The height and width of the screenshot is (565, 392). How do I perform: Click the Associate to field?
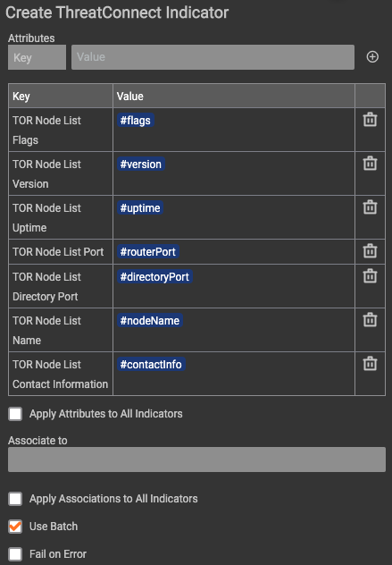197,460
